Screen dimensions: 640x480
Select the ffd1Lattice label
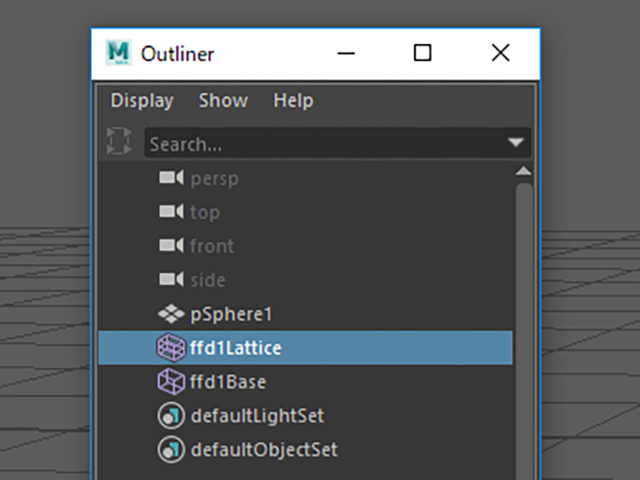[236, 348]
